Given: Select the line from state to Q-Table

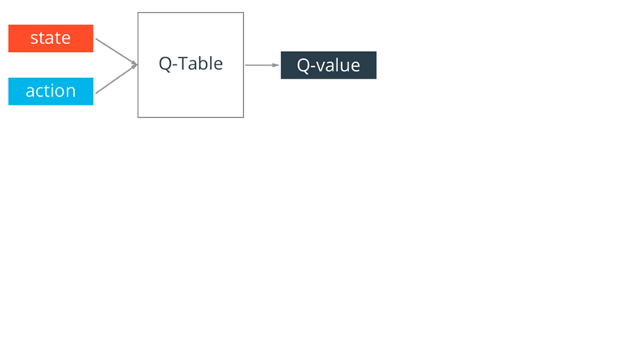Looking at the screenshot, I should click(x=114, y=50).
